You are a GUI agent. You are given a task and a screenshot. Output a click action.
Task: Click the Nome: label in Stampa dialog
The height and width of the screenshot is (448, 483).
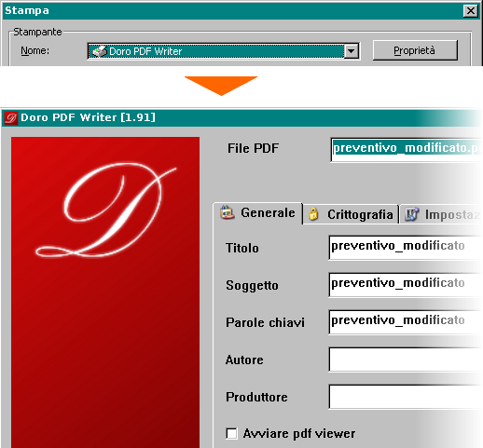34,50
